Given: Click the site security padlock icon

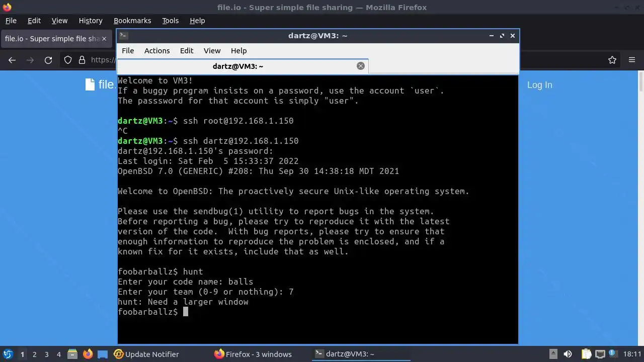Looking at the screenshot, I should [82, 60].
